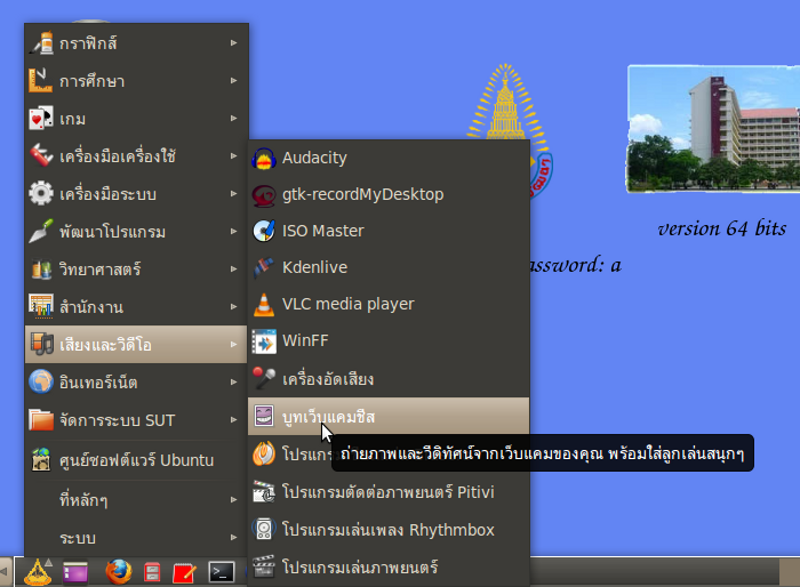Launch gtk-recordMyDesktop from submenu
This screenshot has height=587, width=800.
[389, 195]
